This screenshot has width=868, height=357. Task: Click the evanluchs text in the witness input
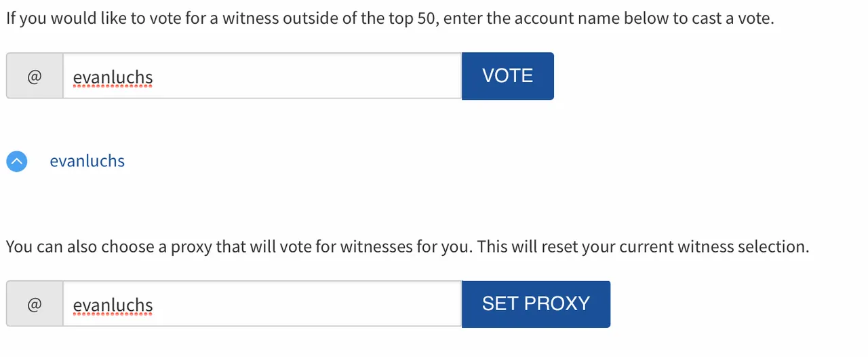tap(113, 77)
